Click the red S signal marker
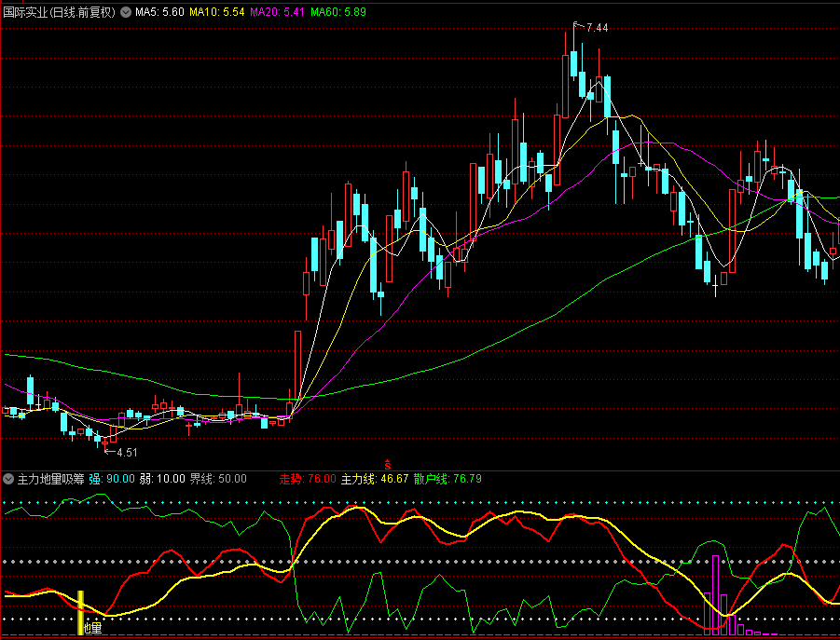Viewport: 840px width, 640px height. coord(388,465)
